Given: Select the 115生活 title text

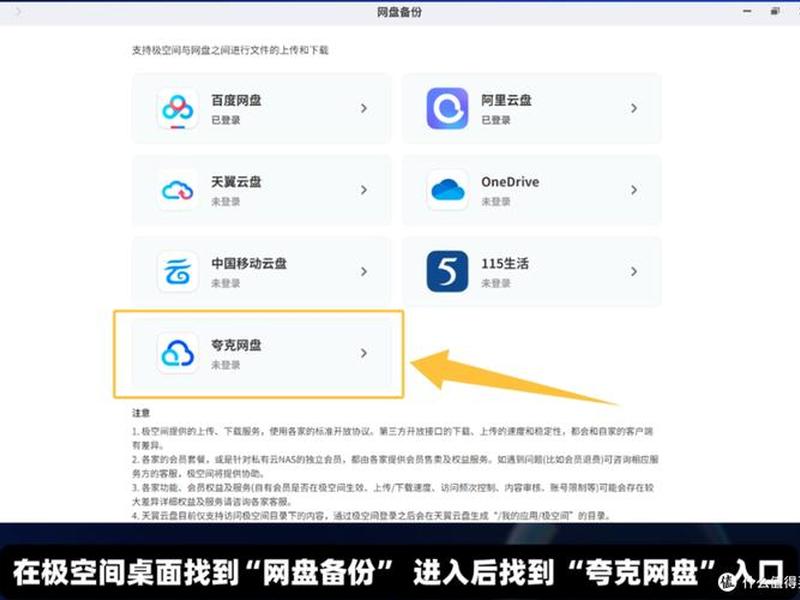Looking at the screenshot, I should tap(505, 263).
